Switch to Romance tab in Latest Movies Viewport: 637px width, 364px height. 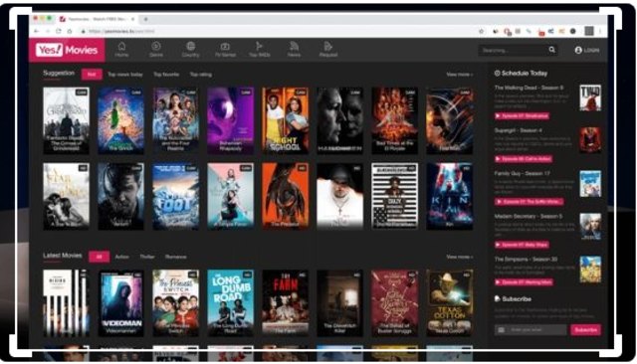[175, 257]
